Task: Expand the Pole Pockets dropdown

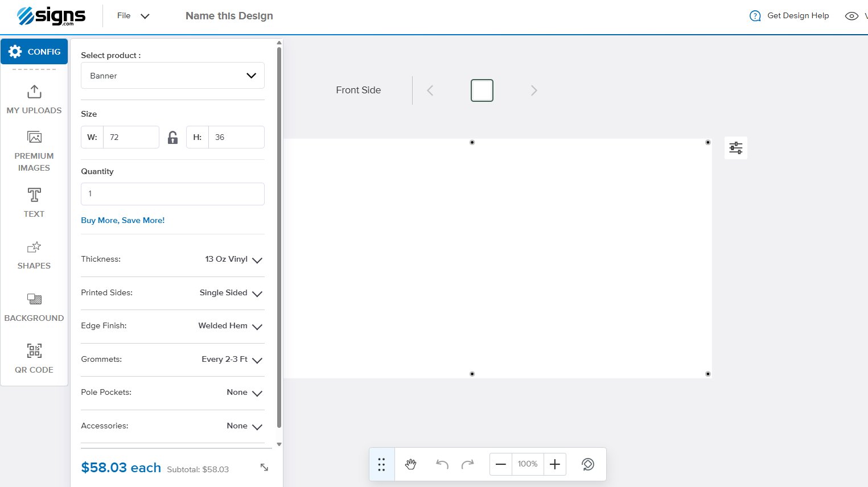Action: [172, 393]
